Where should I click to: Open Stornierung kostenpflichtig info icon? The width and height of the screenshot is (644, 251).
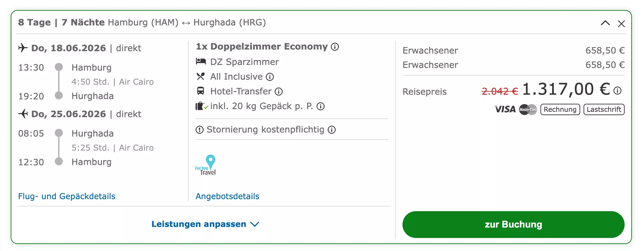[x=332, y=130]
